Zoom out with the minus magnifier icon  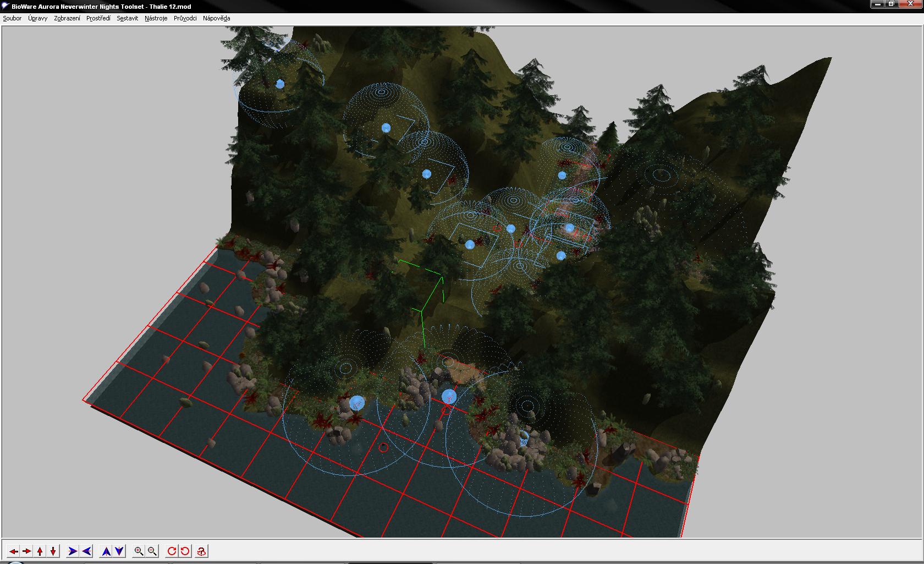coord(152,551)
